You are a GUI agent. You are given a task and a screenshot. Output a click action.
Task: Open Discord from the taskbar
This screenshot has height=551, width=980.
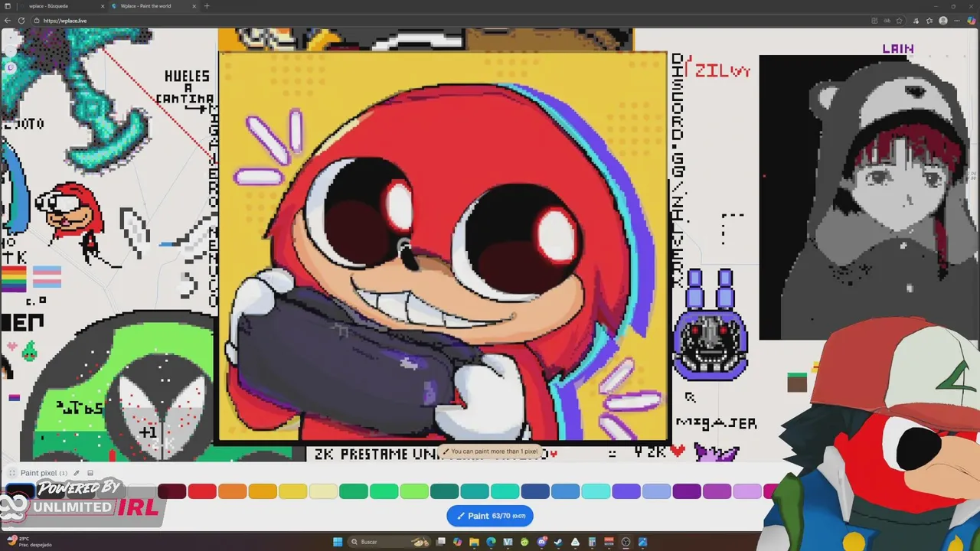coord(542,542)
